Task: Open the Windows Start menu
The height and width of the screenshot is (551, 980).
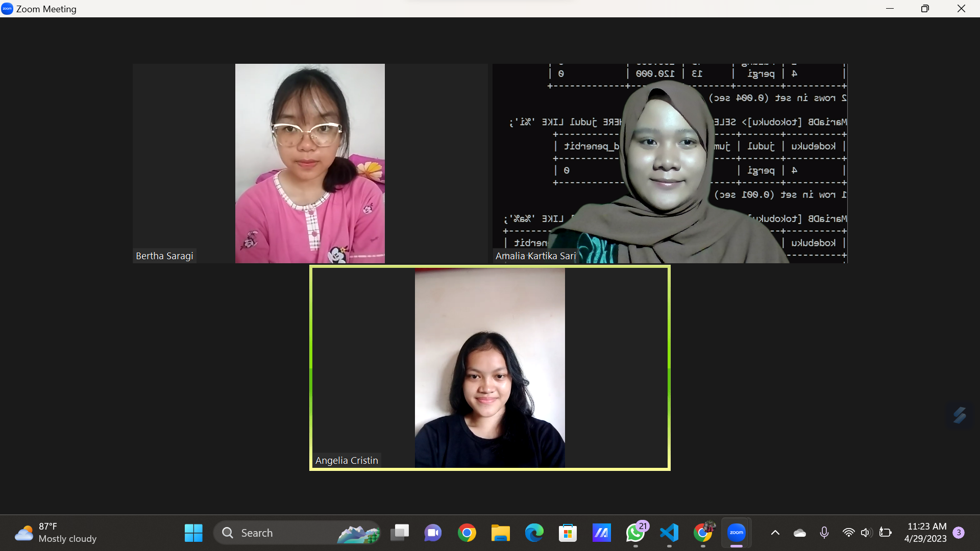Action: click(193, 533)
